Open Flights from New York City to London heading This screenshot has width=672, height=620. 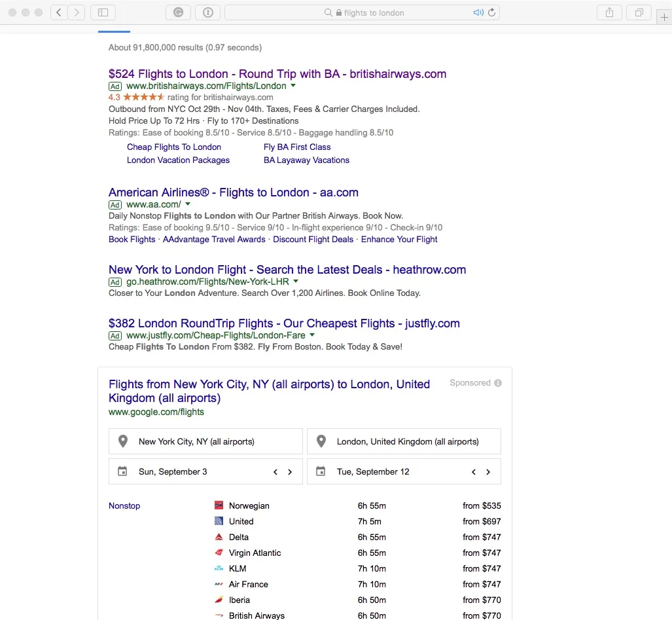(x=269, y=391)
